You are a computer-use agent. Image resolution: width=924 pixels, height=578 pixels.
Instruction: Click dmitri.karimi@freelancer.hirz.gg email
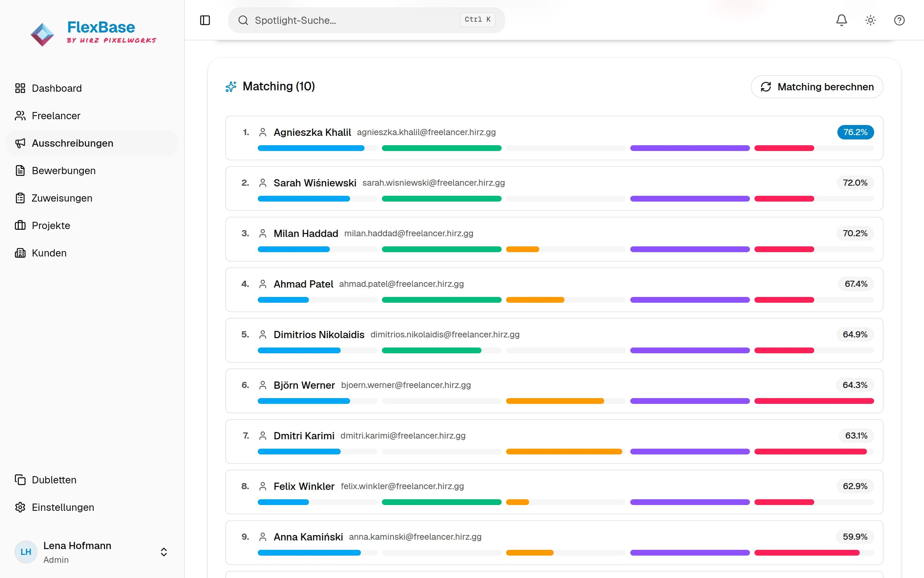tap(403, 436)
